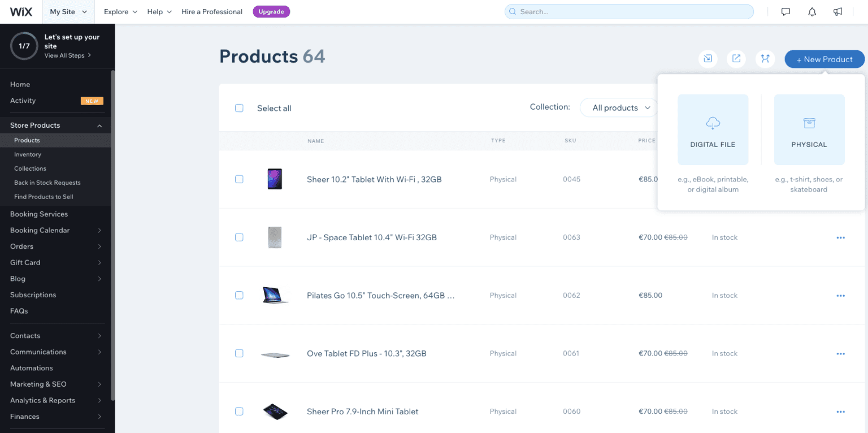Open the sales channels icon near New Product
The width and height of the screenshot is (868, 433).
click(765, 58)
